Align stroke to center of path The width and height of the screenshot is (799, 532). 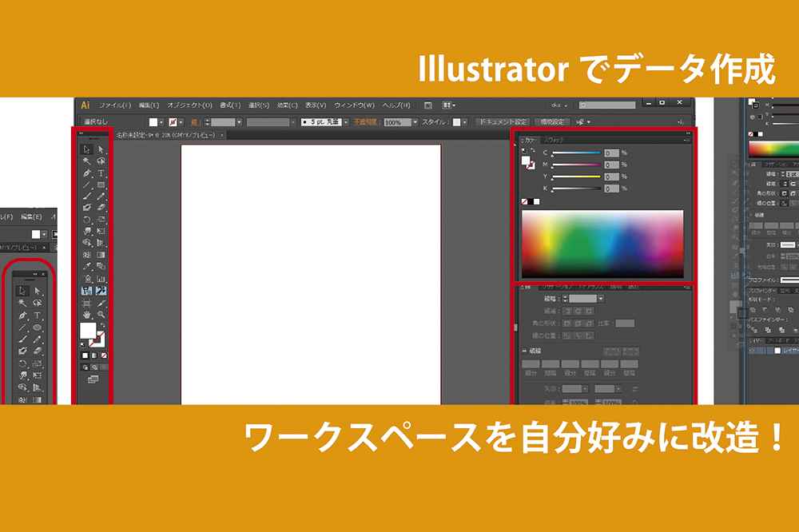[567, 335]
